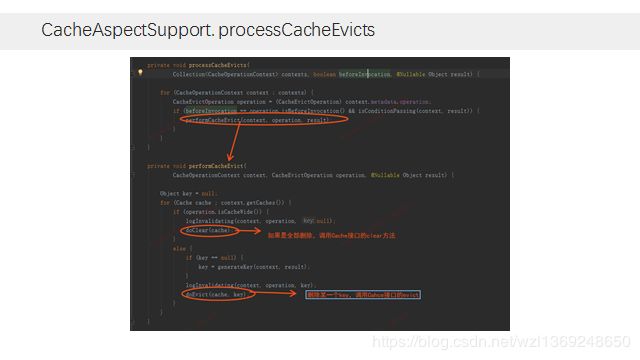Click the 'if (key == null)' line
640x360 pixels.
(214, 258)
